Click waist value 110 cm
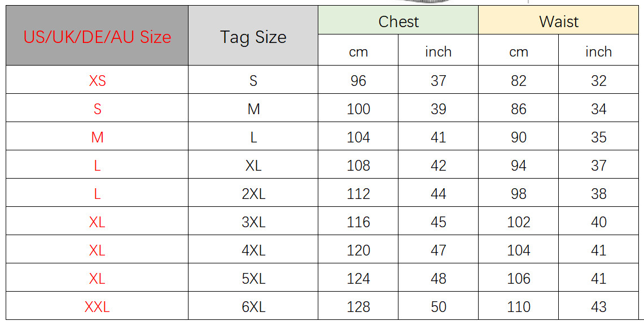Viewport: 644px width, 325px height. [519, 306]
